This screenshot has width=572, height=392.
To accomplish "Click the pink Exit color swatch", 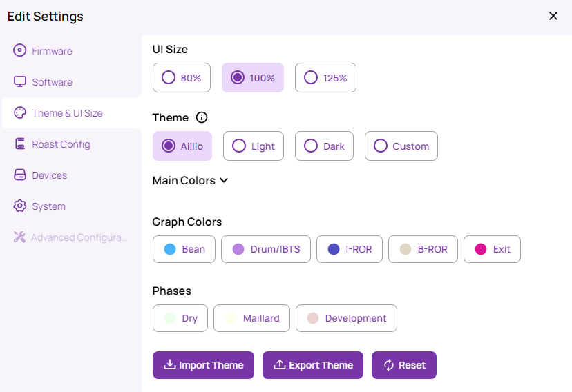I will pyautogui.click(x=481, y=249).
